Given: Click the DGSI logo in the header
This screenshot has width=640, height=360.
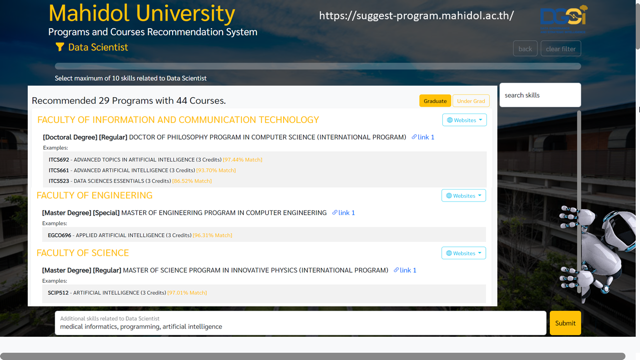Looking at the screenshot, I should pos(564,18).
